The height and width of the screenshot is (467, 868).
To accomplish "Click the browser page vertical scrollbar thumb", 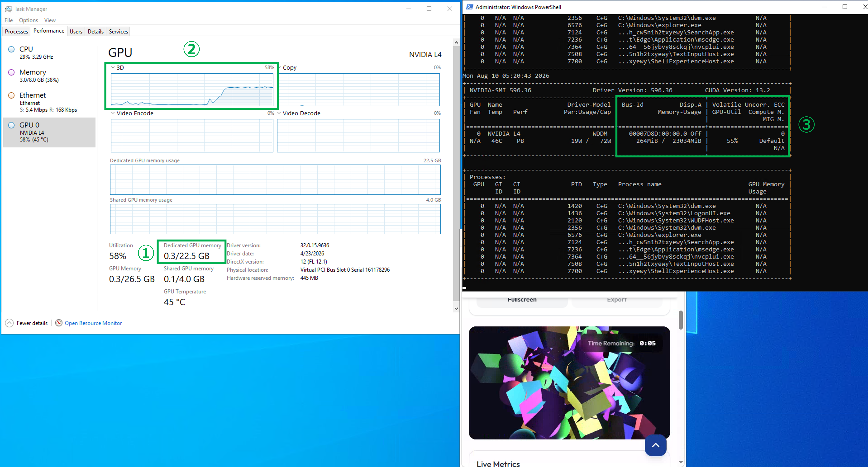I will click(x=681, y=320).
